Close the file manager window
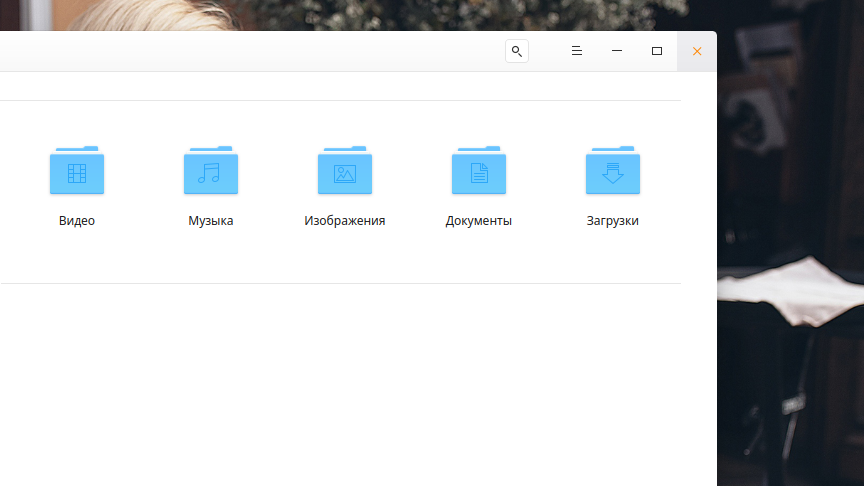Viewport: 864px width, 486px height. [x=697, y=51]
